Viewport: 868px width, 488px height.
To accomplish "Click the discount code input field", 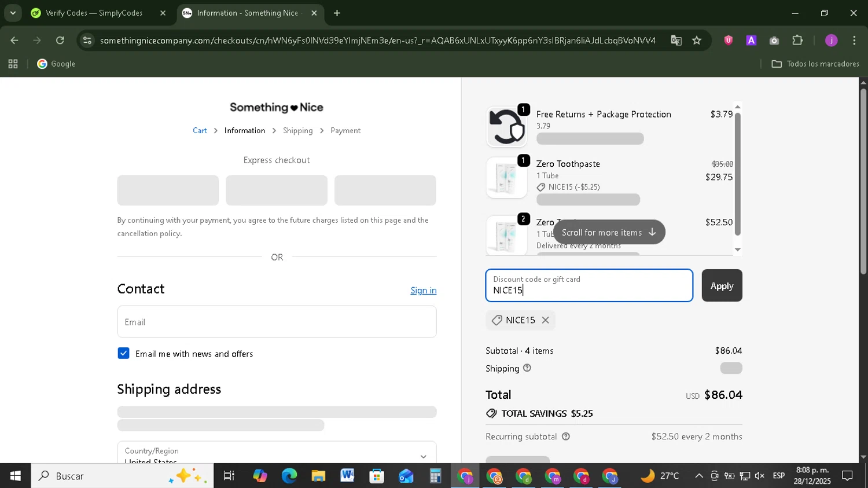I will 589,285.
